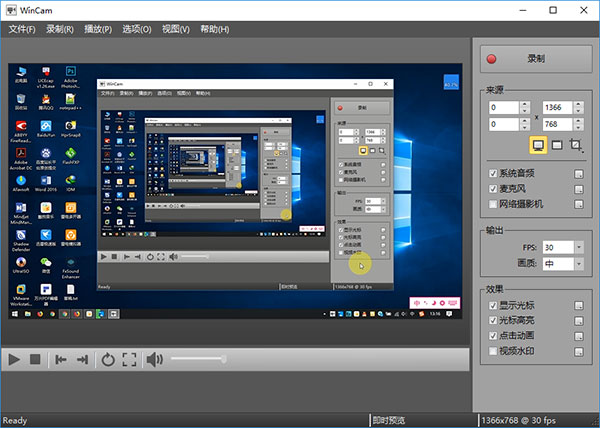Enable the 网络摄像机 checkbox

coord(491,203)
